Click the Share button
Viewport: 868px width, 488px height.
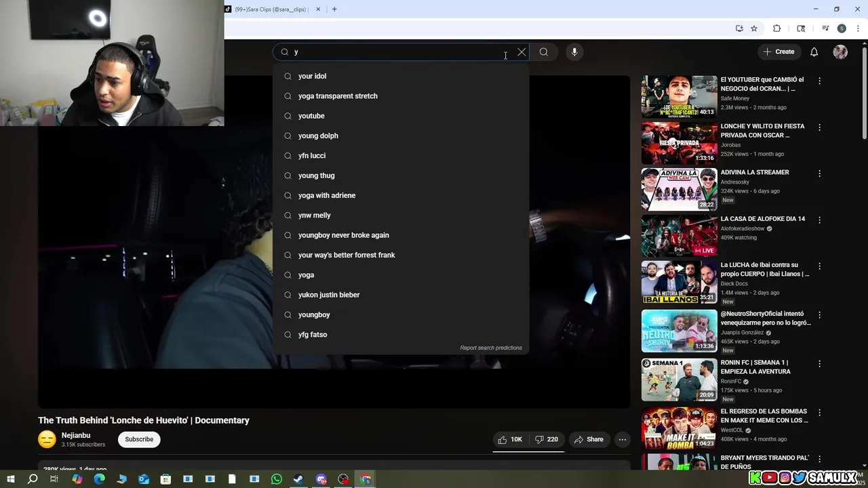[x=589, y=439]
